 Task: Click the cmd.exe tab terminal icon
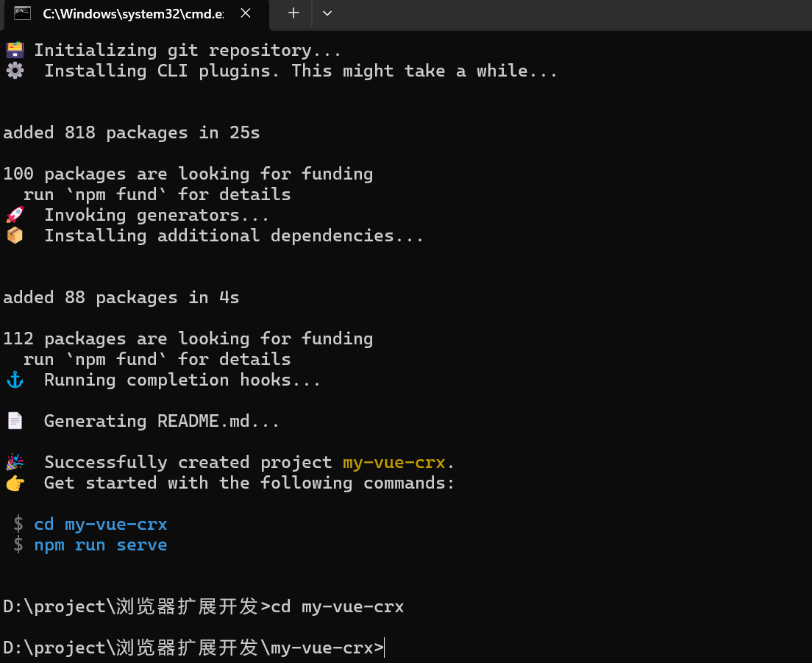point(22,13)
